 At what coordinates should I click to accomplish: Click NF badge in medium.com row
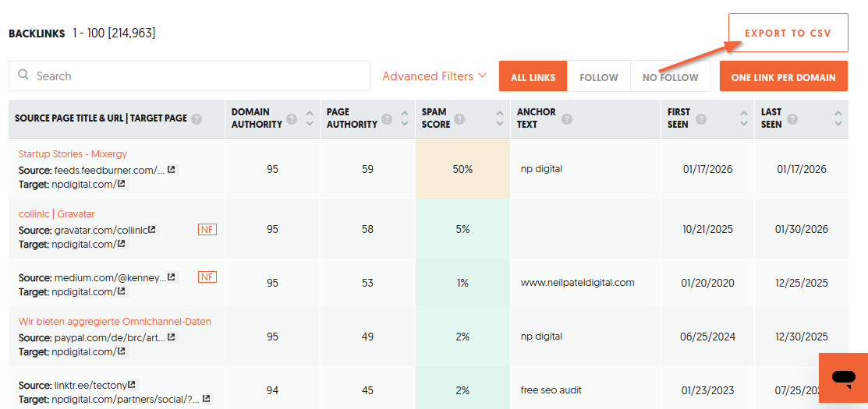pyautogui.click(x=207, y=277)
